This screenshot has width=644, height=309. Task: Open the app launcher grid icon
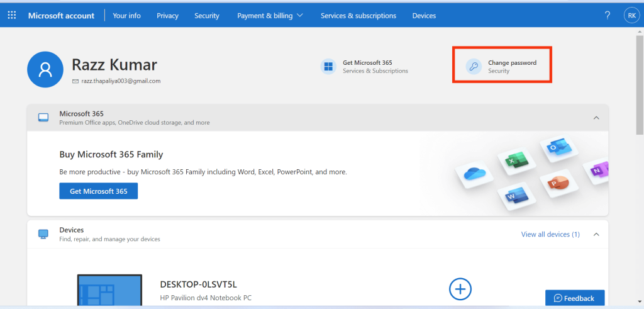(x=12, y=16)
